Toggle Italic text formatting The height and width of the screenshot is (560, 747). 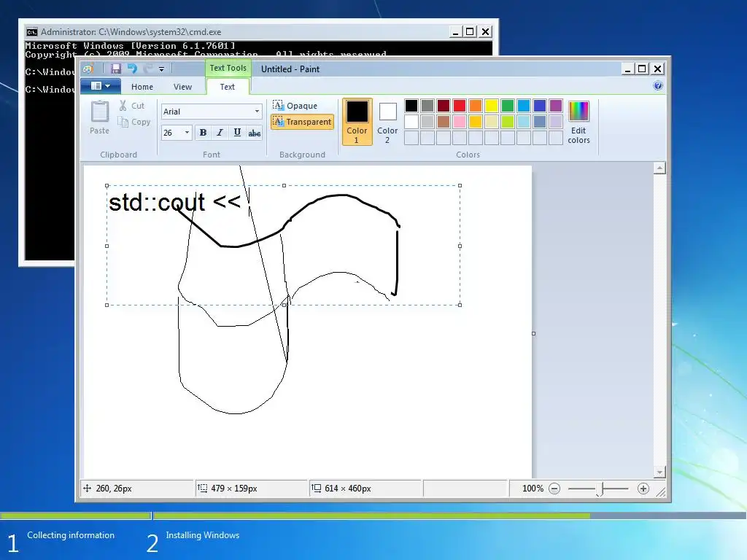click(x=220, y=133)
